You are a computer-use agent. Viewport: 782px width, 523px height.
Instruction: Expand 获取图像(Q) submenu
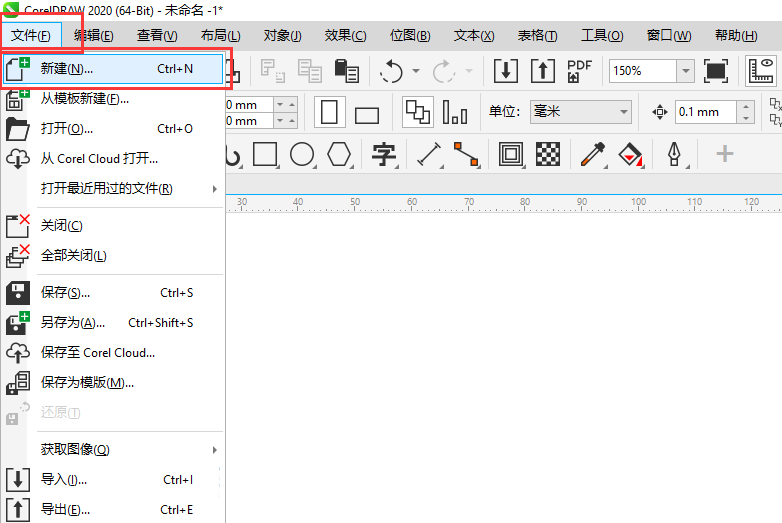pyautogui.click(x=113, y=449)
